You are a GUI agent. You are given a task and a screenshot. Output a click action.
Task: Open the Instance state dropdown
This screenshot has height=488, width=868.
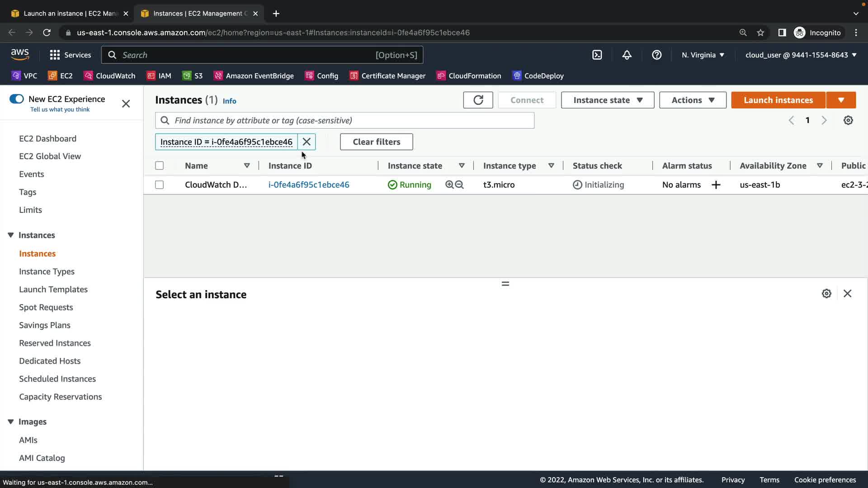pyautogui.click(x=607, y=100)
